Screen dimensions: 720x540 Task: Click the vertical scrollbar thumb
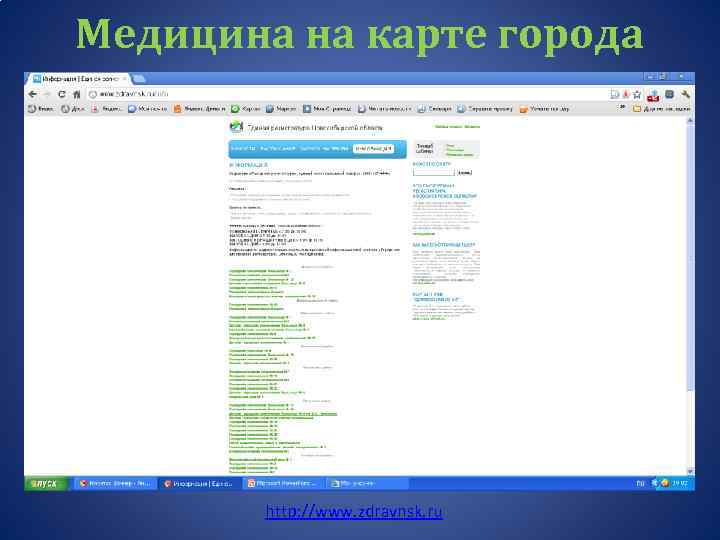pyautogui.click(x=690, y=258)
